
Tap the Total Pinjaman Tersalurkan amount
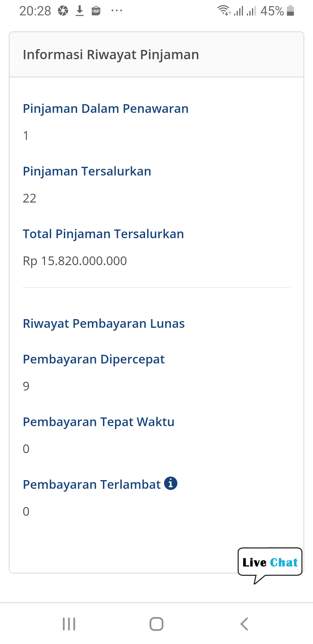[x=75, y=261]
